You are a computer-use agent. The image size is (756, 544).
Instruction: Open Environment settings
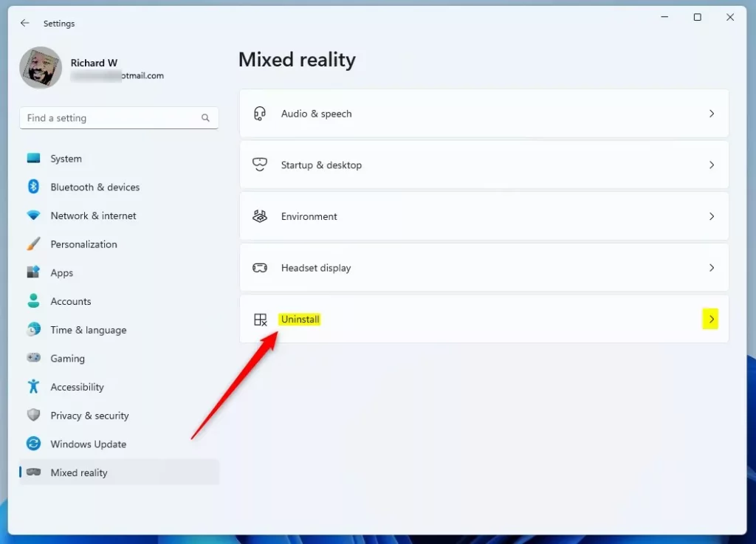tap(484, 216)
